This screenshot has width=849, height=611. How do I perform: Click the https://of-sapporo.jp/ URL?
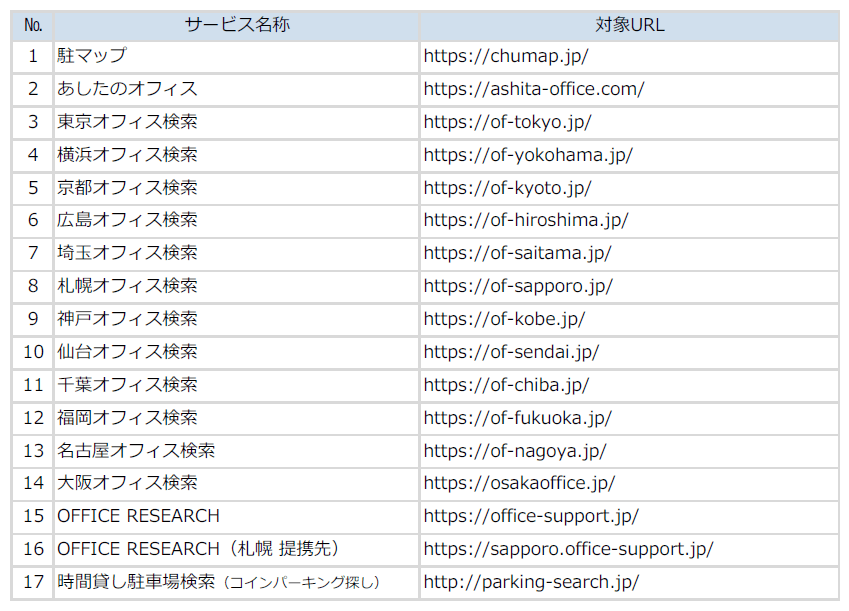click(x=518, y=287)
